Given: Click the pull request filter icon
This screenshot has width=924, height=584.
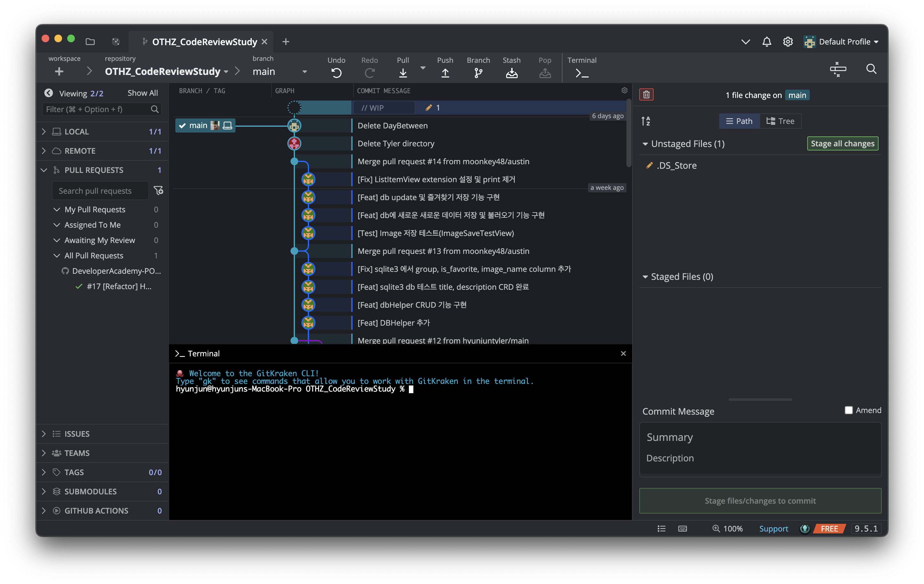Looking at the screenshot, I should click(x=158, y=191).
